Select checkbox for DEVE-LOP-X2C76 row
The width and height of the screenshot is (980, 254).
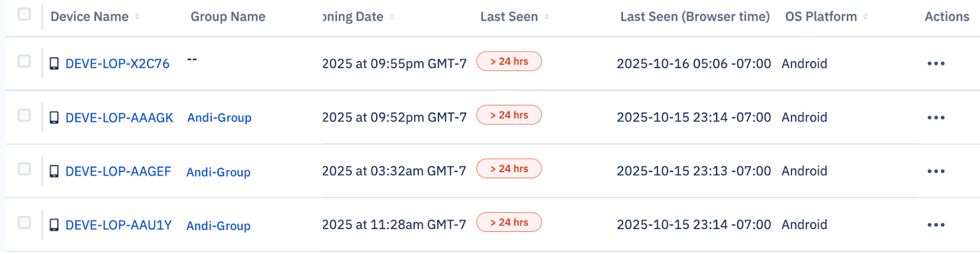point(24,61)
